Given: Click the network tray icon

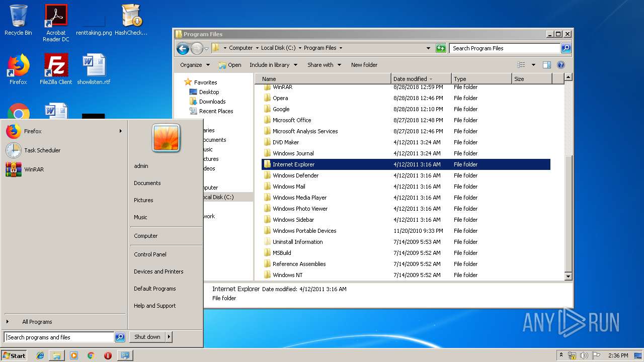Looking at the screenshot, I should point(572,355).
